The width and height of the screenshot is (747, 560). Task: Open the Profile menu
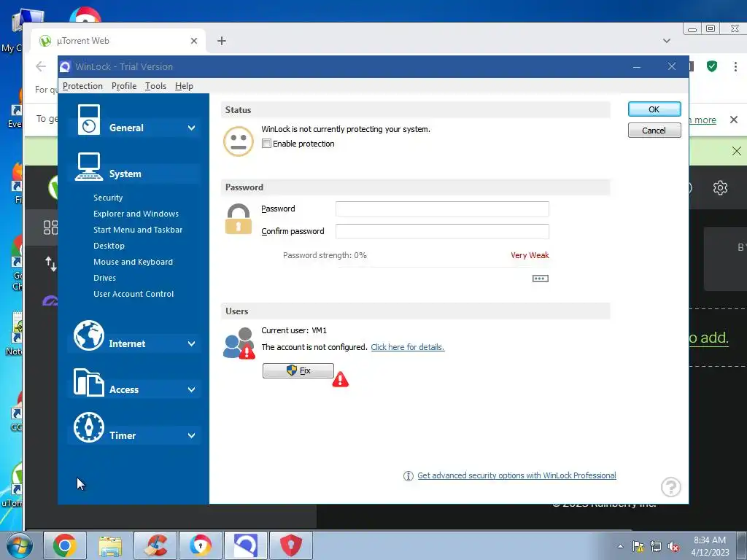[124, 86]
